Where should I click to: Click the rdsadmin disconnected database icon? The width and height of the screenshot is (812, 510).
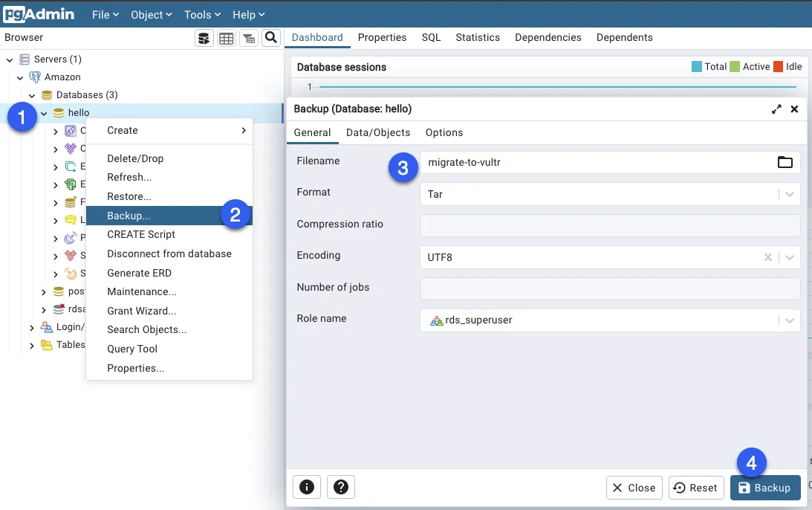[x=59, y=309]
